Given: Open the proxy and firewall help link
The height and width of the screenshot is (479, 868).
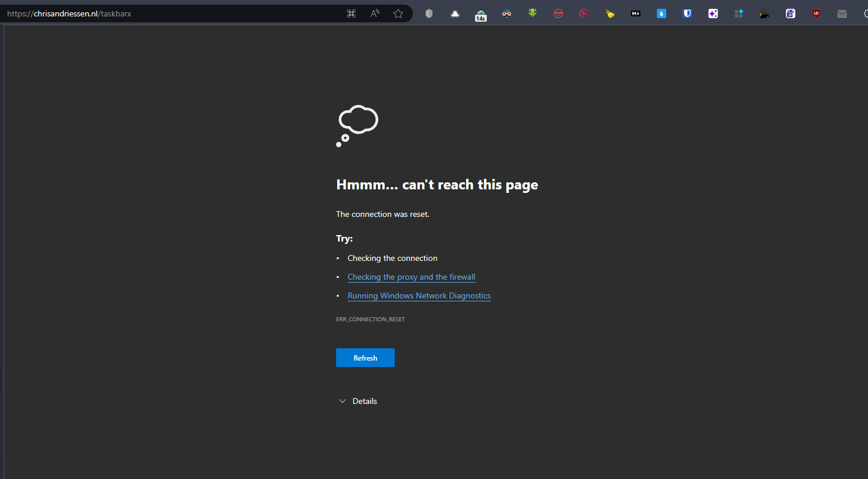Looking at the screenshot, I should click(411, 277).
